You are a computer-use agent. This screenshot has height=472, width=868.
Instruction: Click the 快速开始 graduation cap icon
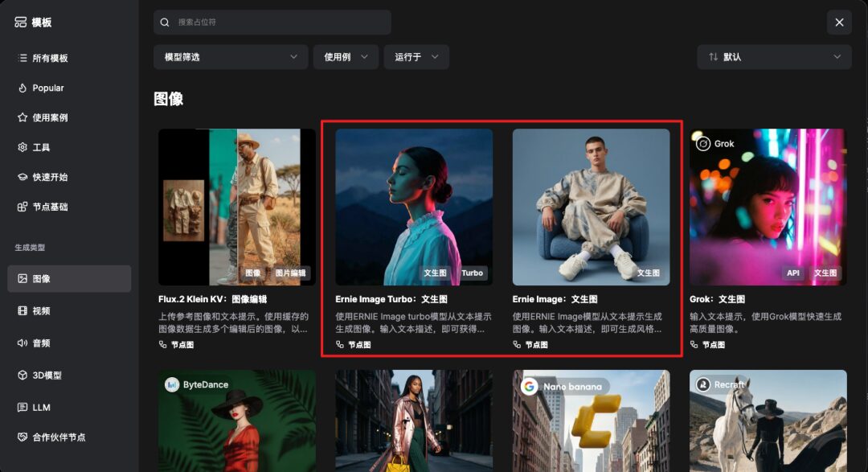pyautogui.click(x=23, y=177)
